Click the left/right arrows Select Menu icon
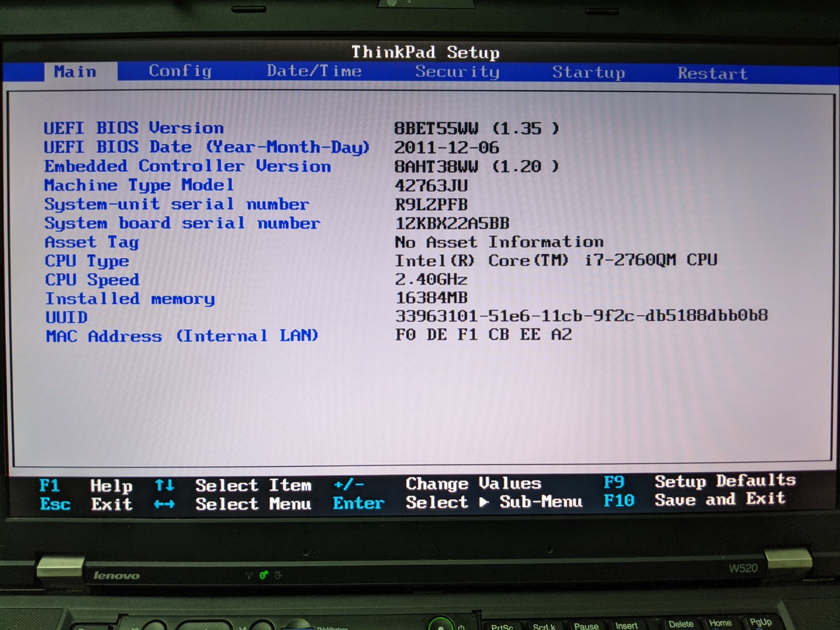The height and width of the screenshot is (630, 840). pyautogui.click(x=164, y=504)
